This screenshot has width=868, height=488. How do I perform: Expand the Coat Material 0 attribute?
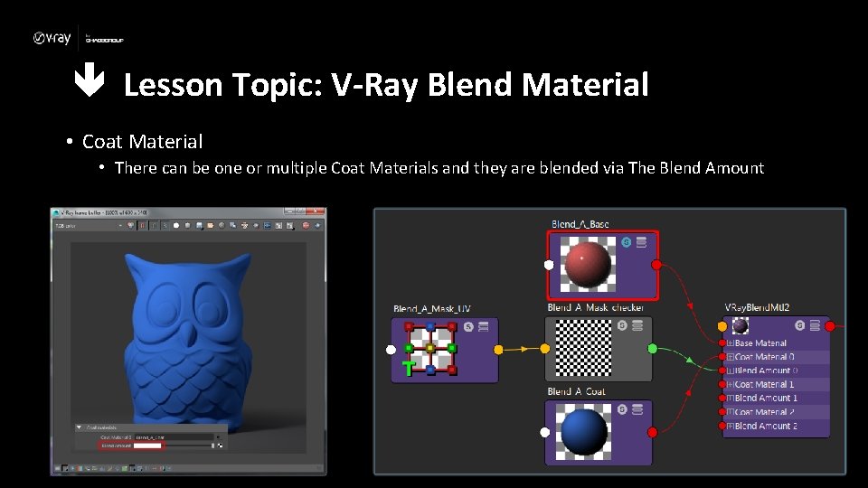(731, 357)
